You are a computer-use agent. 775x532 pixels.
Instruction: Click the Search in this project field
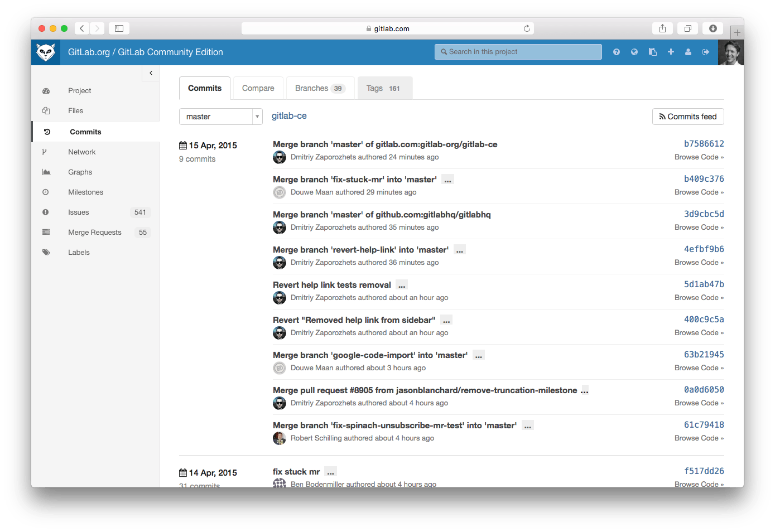pyautogui.click(x=518, y=52)
